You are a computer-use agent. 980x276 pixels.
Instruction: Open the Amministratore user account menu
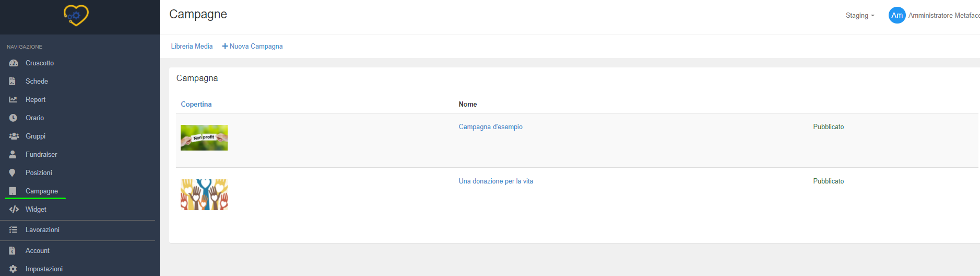pos(943,16)
